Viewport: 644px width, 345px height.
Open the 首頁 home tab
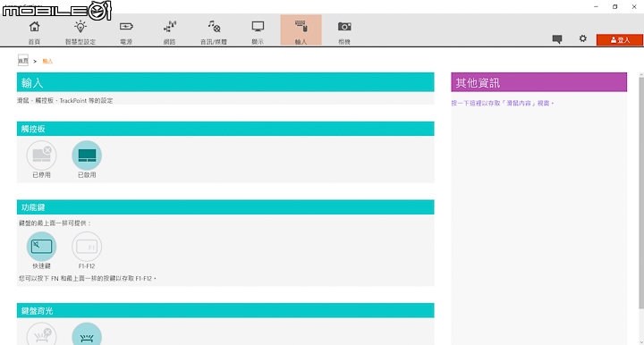pyautogui.click(x=35, y=32)
